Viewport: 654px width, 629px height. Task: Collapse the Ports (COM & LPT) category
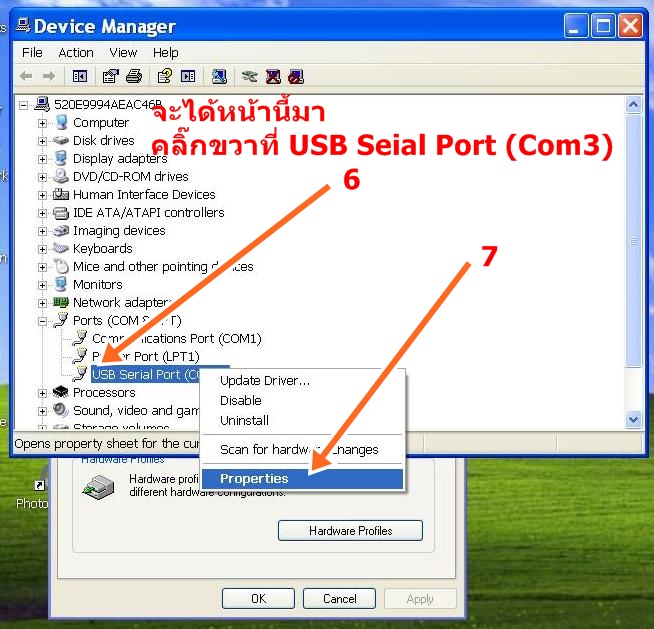(42, 321)
